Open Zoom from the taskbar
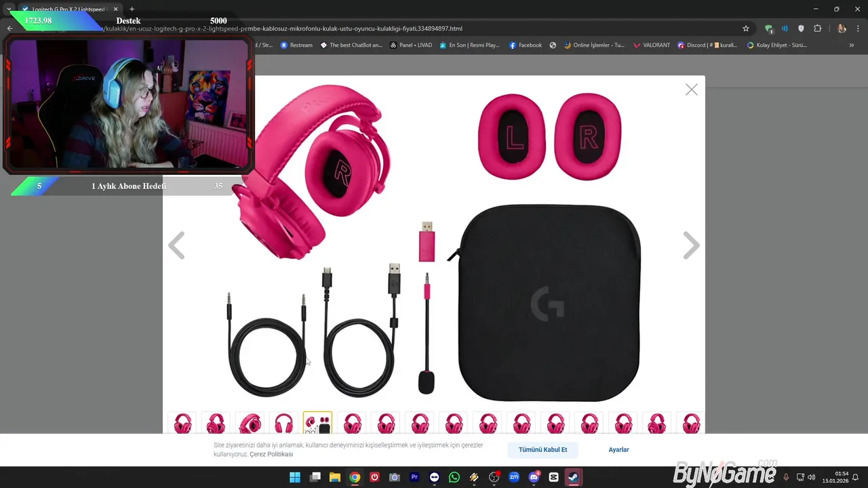This screenshot has width=868, height=488. click(514, 477)
